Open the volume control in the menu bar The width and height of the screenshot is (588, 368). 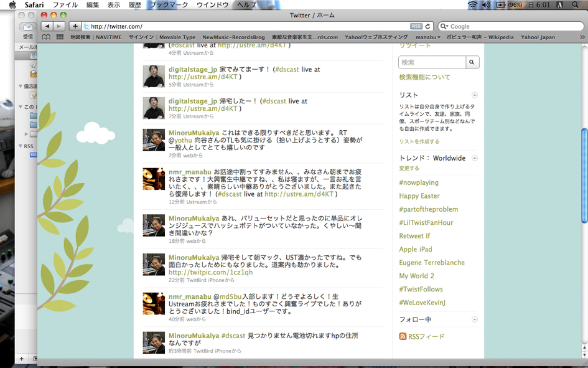486,5
